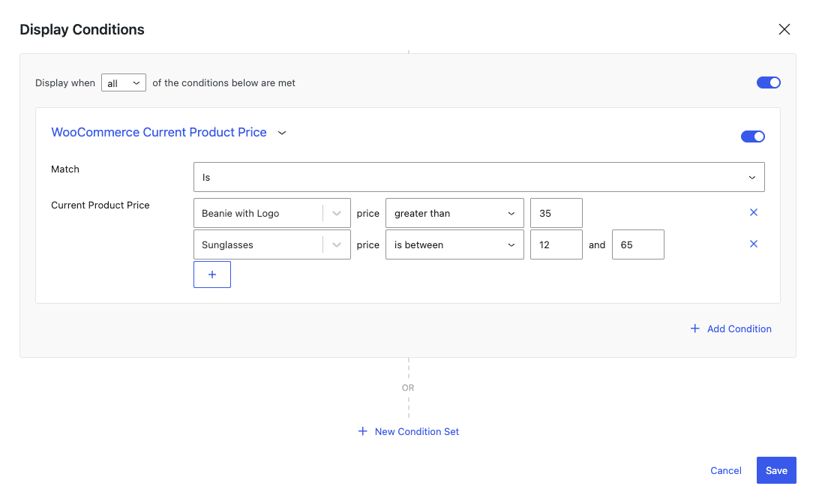Save the display conditions
The image size is (816, 504).
(x=776, y=470)
